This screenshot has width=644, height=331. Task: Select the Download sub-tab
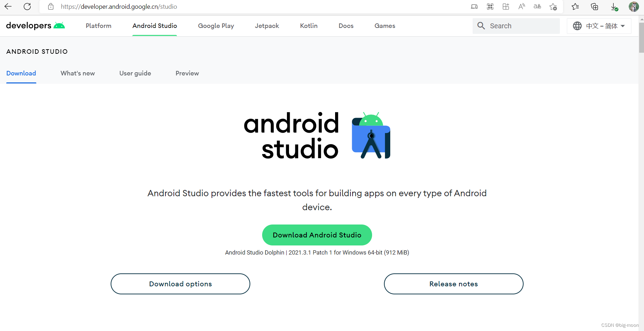click(21, 73)
